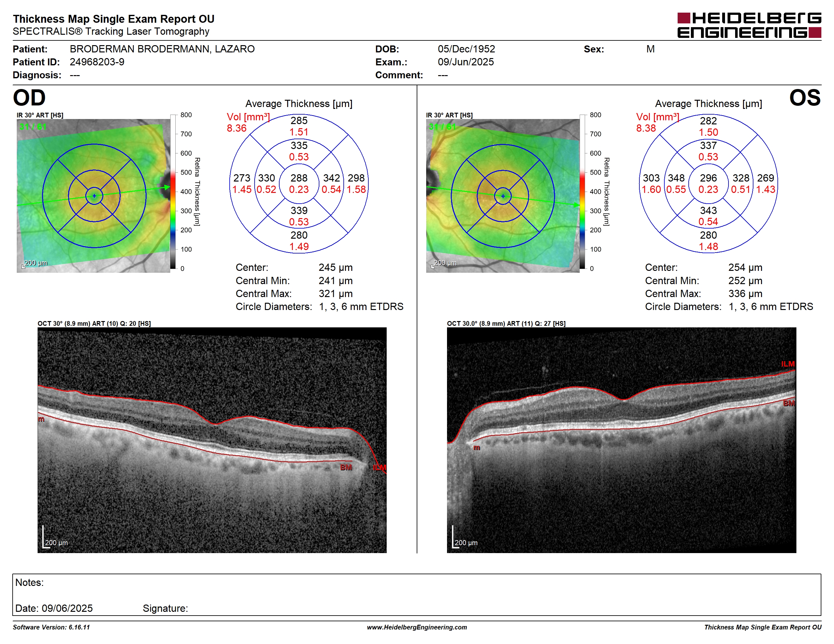Click the Thickness Map Single Exam Report OU title

pyautogui.click(x=113, y=19)
